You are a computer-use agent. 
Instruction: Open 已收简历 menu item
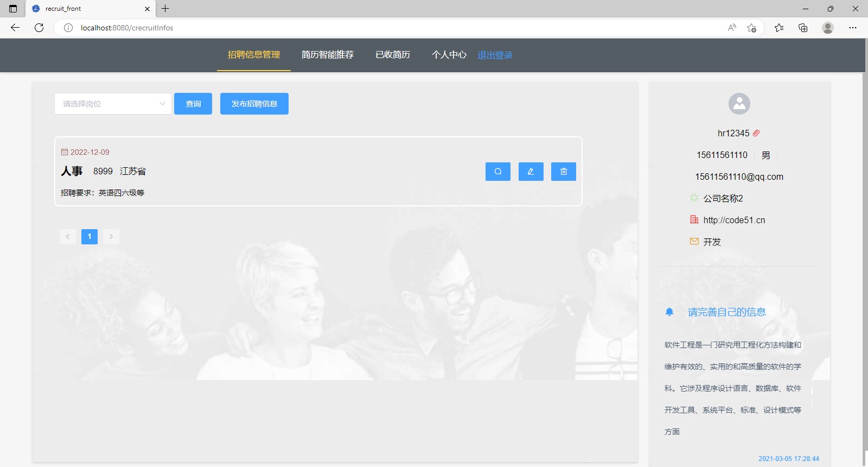393,55
